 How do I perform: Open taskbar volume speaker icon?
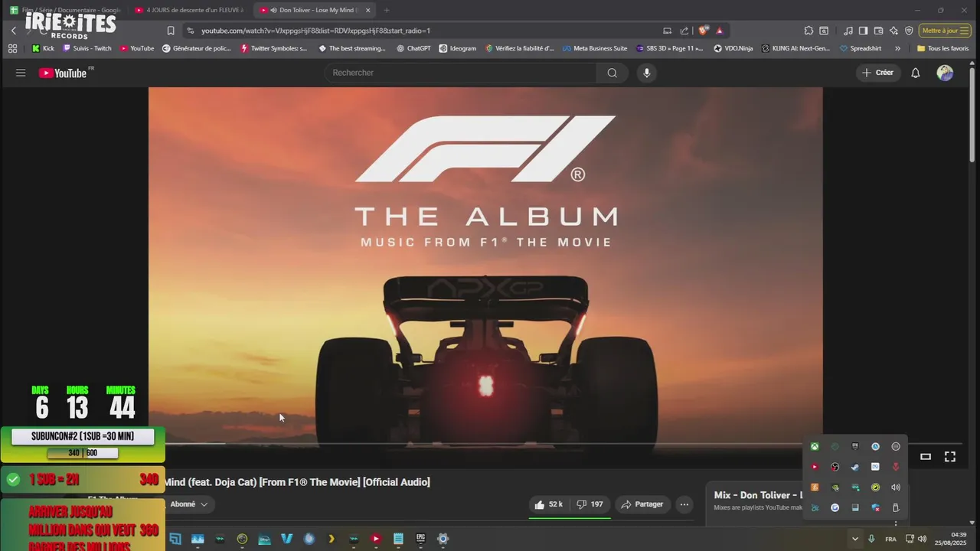pos(922,539)
